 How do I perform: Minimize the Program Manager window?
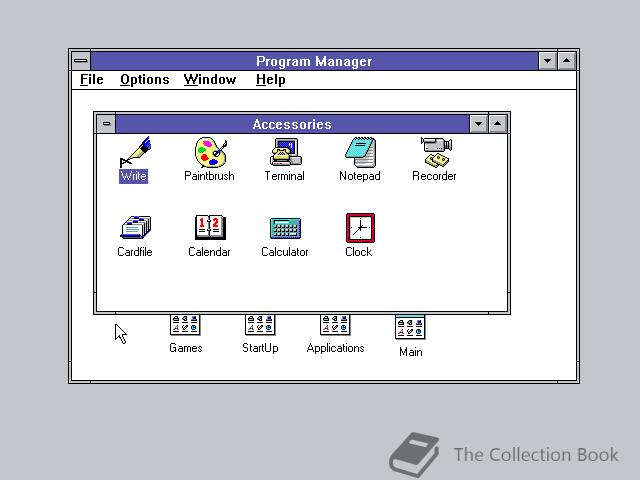pos(547,61)
